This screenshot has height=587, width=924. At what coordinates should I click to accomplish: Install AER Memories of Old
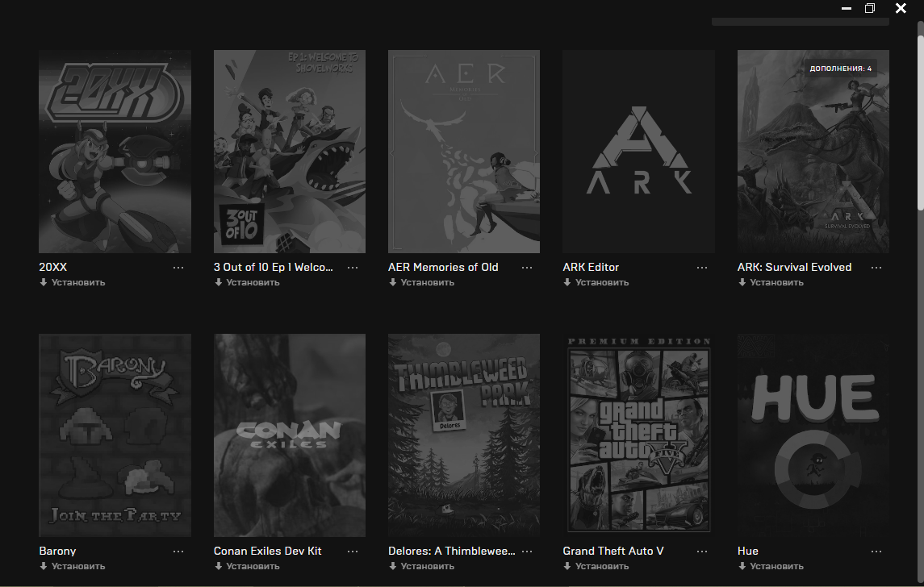coord(421,282)
